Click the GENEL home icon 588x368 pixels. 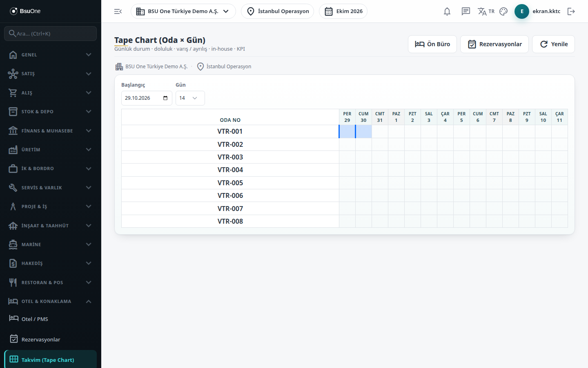13,55
